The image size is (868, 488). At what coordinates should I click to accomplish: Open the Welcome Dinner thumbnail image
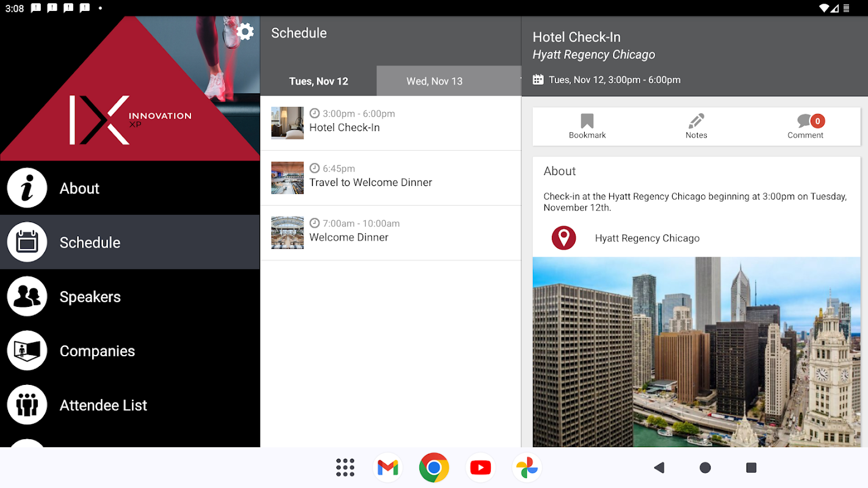288,233
